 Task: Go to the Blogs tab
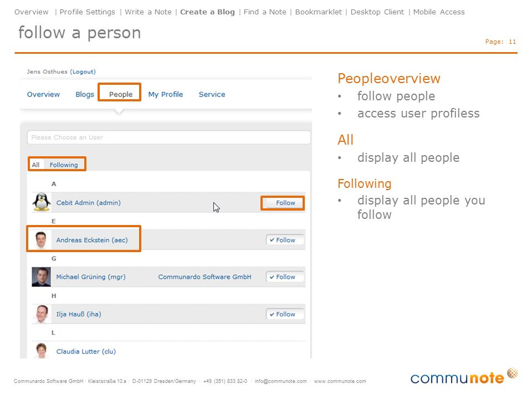(x=85, y=94)
